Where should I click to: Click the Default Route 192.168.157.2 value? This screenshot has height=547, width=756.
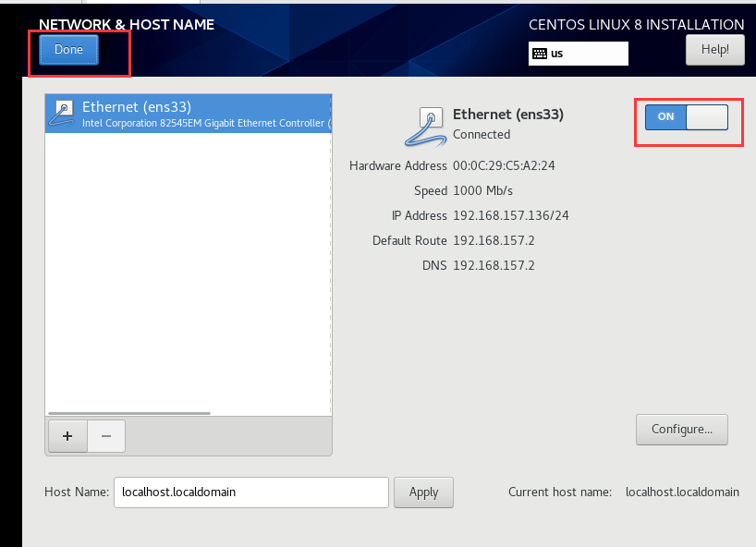(x=494, y=240)
